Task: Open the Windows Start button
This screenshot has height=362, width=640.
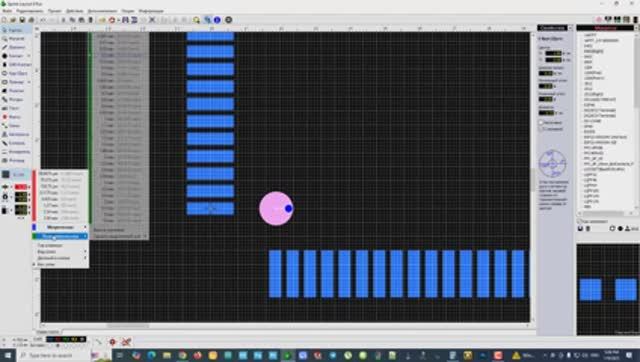Action: point(8,355)
